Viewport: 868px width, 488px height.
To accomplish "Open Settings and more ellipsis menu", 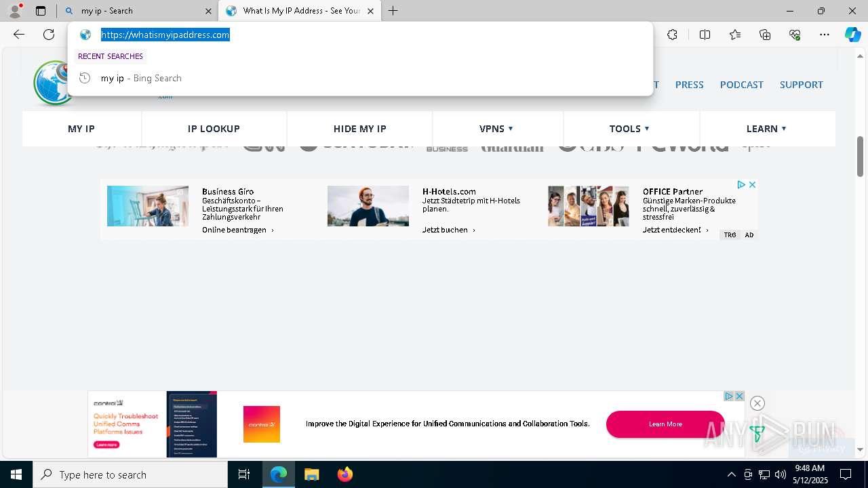I will coord(825,35).
